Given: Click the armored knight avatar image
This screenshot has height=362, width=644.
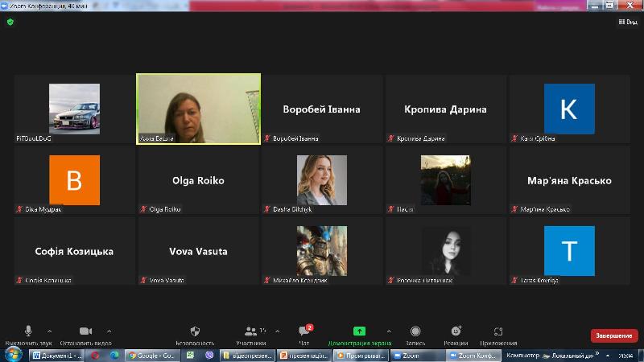Looking at the screenshot, I should click(322, 251).
